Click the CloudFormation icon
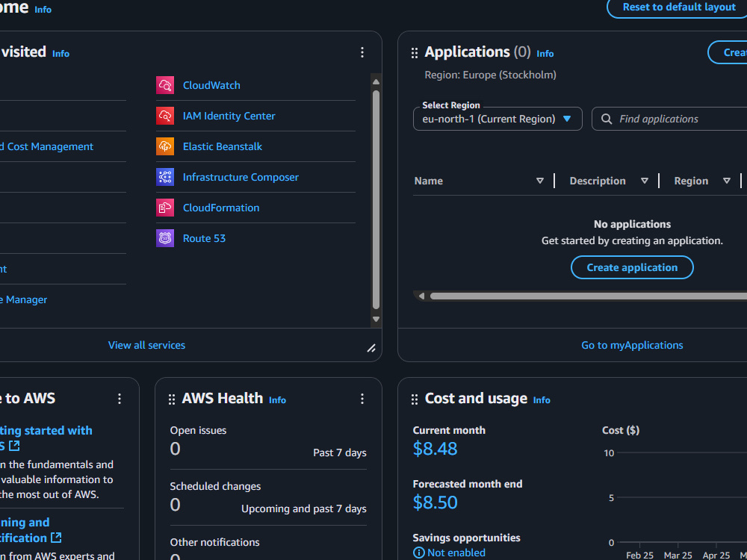The width and height of the screenshot is (747, 560). (x=165, y=208)
